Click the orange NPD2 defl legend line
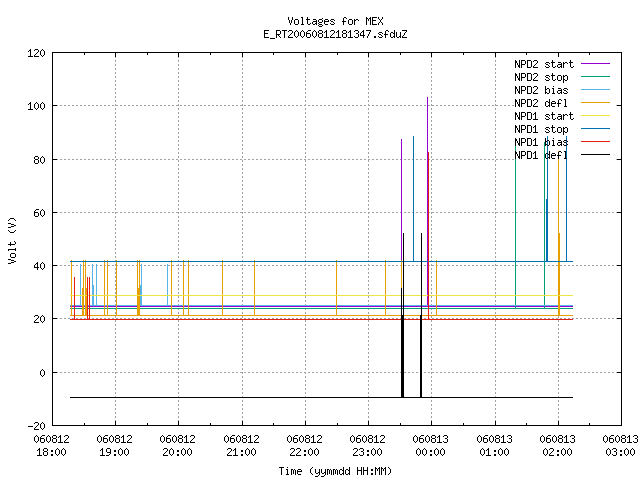 (596, 103)
